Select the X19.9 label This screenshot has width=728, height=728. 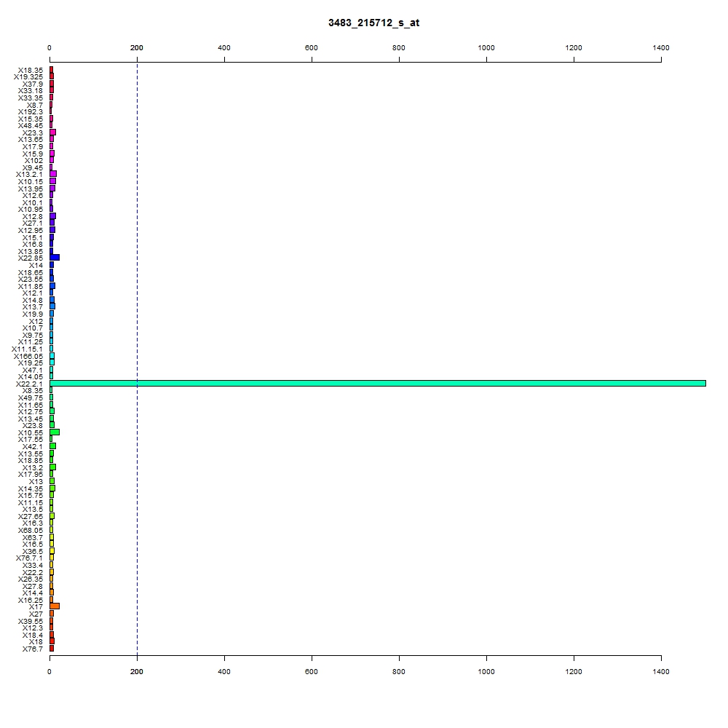(x=33, y=314)
